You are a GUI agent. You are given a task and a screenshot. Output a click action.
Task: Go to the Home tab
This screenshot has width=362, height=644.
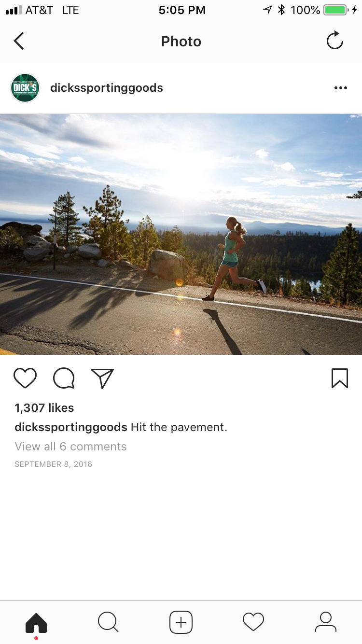[x=36, y=622]
